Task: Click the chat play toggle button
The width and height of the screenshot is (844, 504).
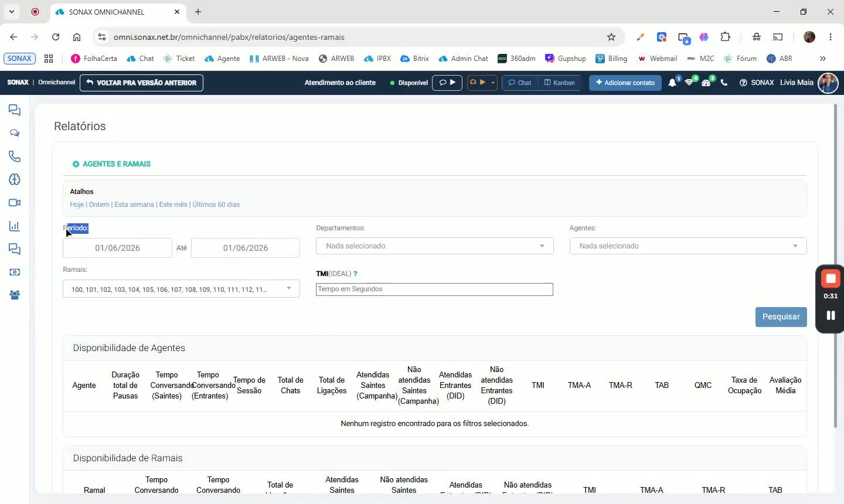Action: click(447, 83)
